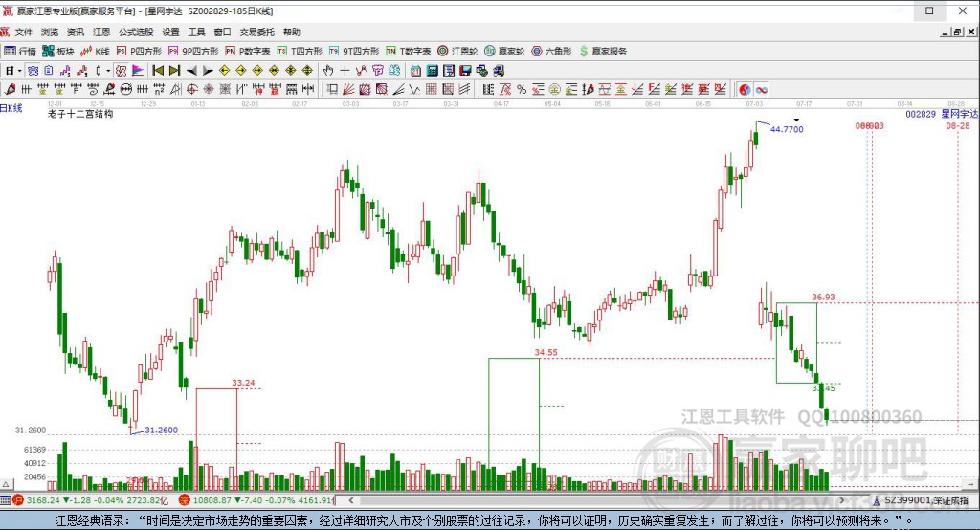Click the SZ399001 深证成指 status entry
The width and height of the screenshot is (980, 530).
click(x=921, y=500)
